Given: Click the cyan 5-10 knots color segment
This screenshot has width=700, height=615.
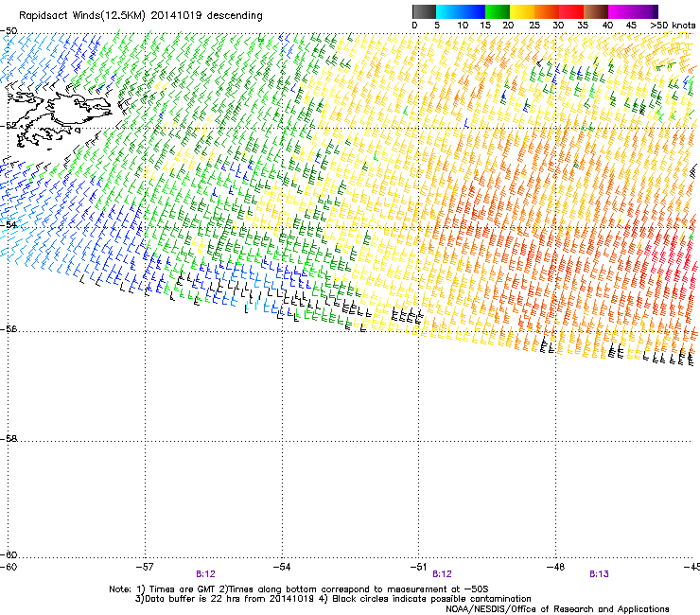Looking at the screenshot, I should pyautogui.click(x=448, y=11).
